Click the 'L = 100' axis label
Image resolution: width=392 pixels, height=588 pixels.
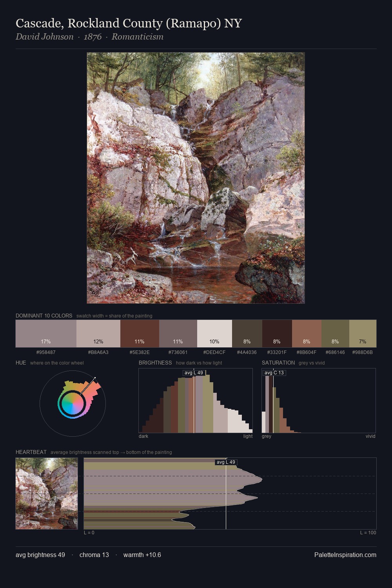tap(368, 533)
